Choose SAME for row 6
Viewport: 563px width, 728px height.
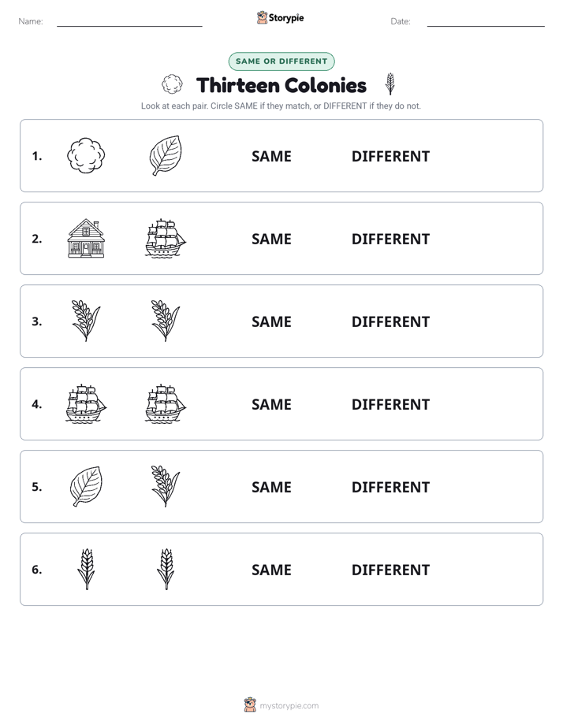(x=271, y=570)
